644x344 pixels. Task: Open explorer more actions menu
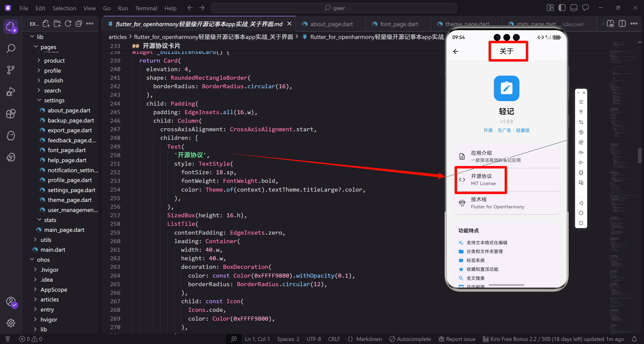click(90, 24)
